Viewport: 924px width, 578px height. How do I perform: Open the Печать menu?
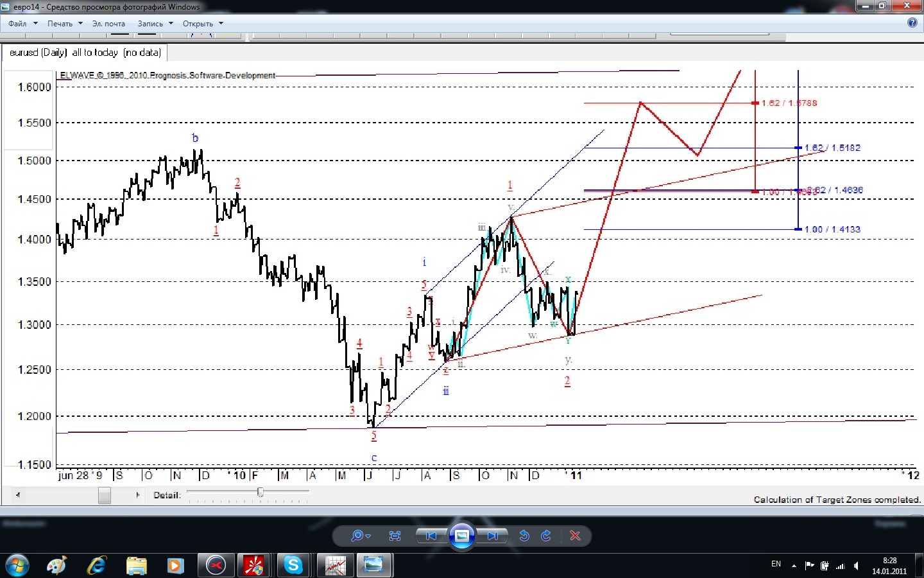point(60,24)
